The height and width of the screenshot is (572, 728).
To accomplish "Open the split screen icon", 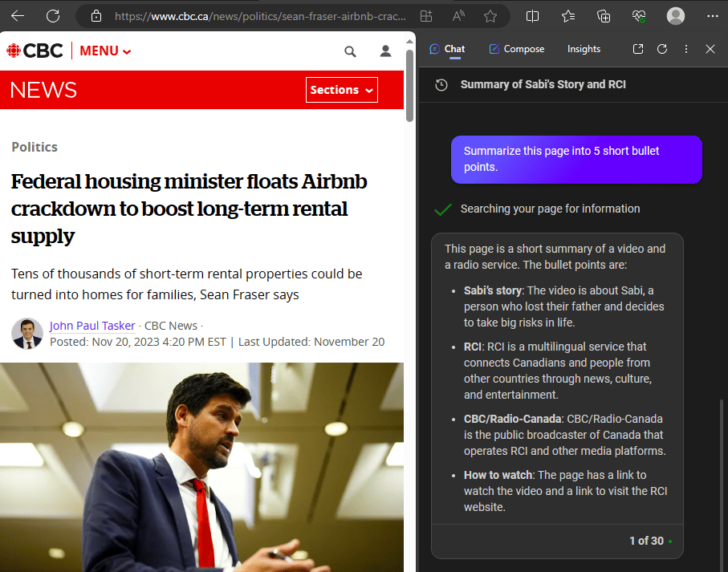I will point(532,16).
